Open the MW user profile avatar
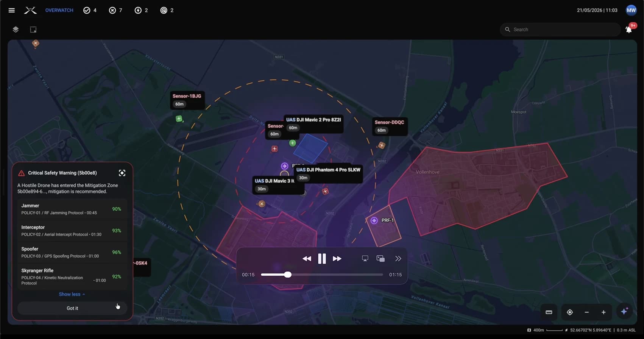 tap(631, 10)
